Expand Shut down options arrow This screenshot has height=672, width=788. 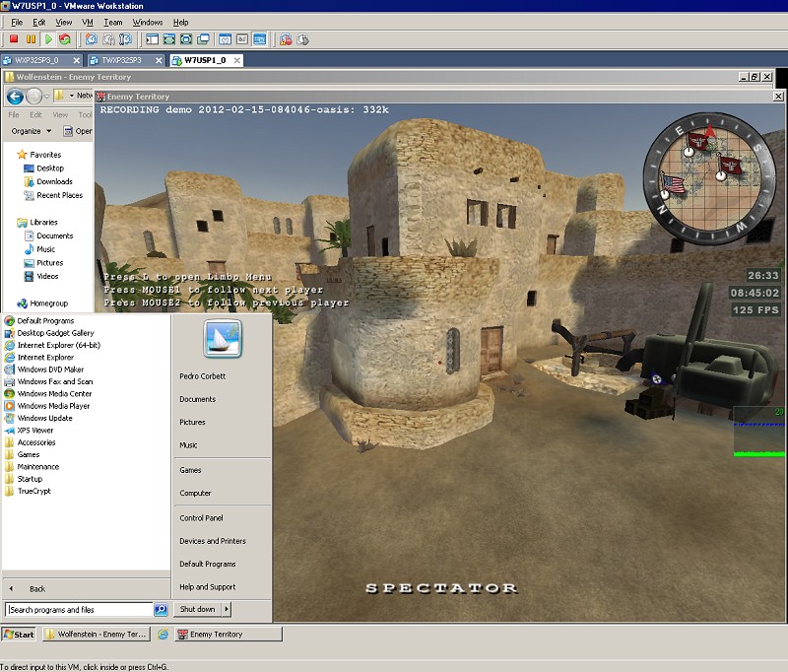[x=227, y=609]
